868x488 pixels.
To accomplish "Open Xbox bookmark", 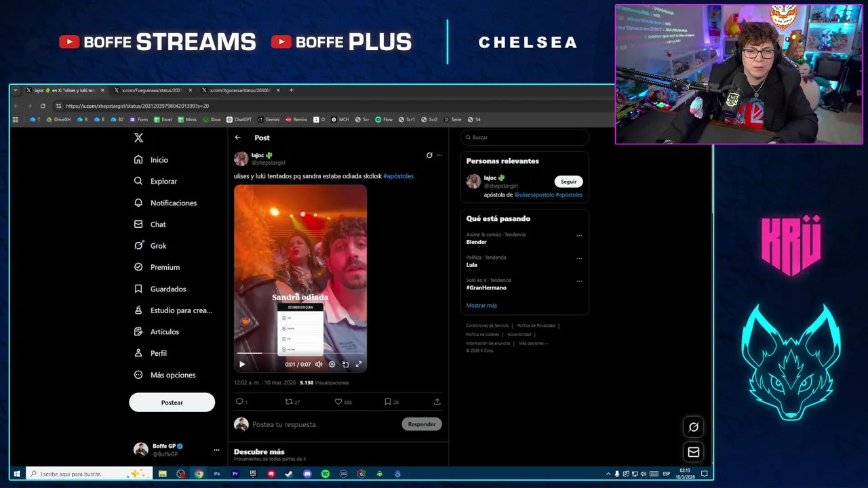I will [x=211, y=119].
